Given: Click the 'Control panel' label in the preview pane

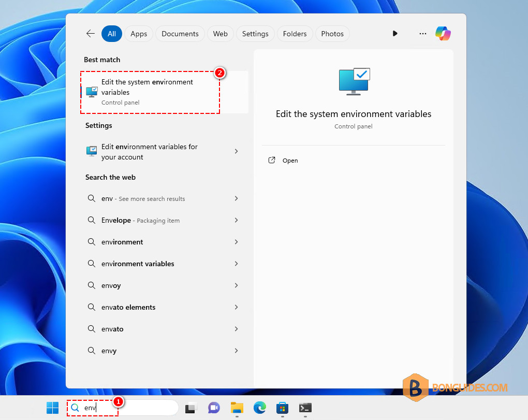Looking at the screenshot, I should point(354,126).
